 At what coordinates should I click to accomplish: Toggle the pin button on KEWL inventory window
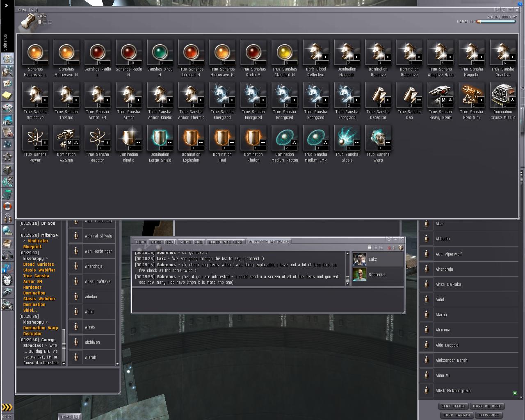tap(504, 10)
